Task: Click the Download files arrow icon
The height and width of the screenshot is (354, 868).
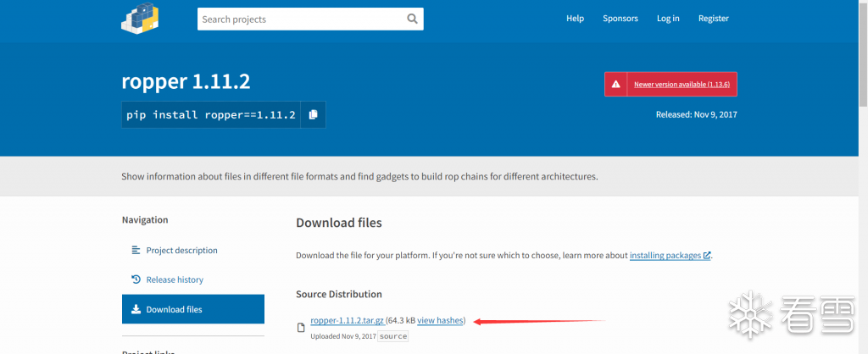Action: tap(136, 309)
